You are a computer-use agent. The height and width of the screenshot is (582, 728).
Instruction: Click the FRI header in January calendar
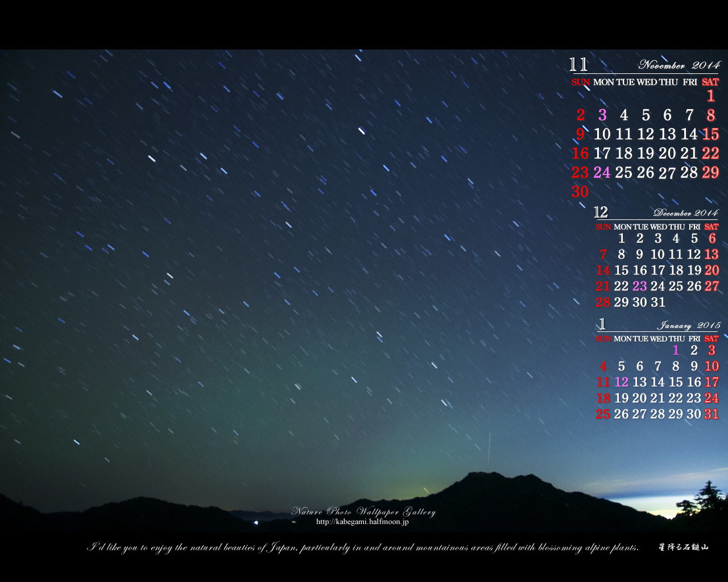[694, 339]
